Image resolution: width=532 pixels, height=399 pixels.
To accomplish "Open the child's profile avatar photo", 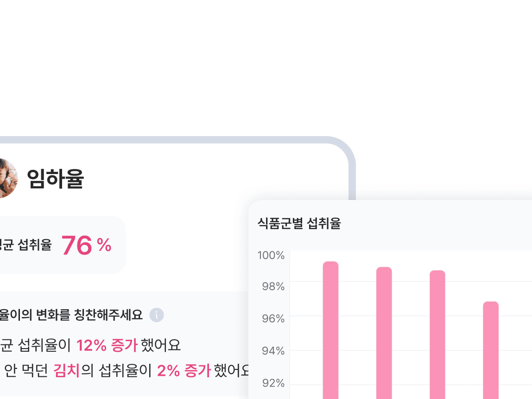I will point(7,178).
